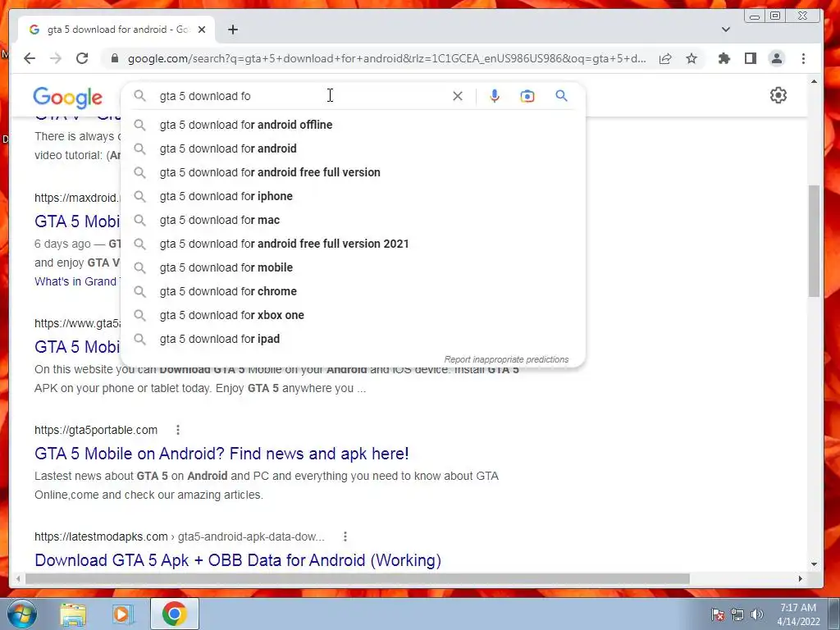Click the horizontal scrollbar right arrow
The height and width of the screenshot is (630, 840).
click(801, 579)
